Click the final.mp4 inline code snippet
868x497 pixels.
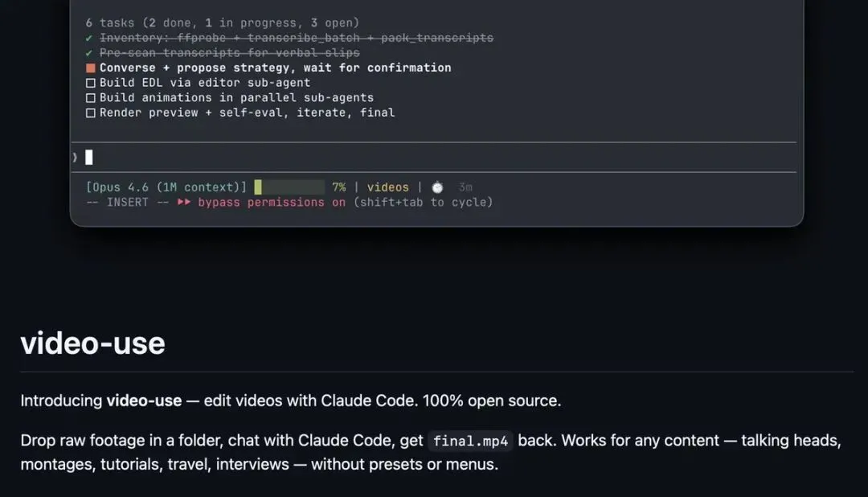point(470,441)
